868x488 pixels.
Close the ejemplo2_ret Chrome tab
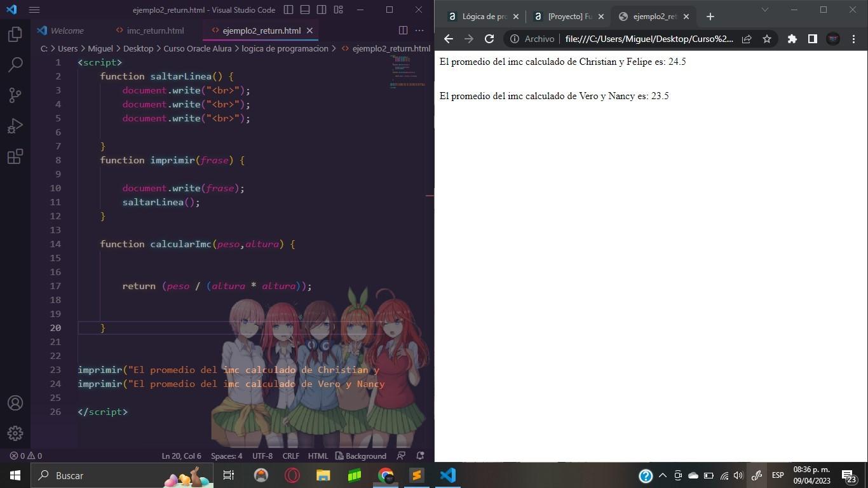686,17
